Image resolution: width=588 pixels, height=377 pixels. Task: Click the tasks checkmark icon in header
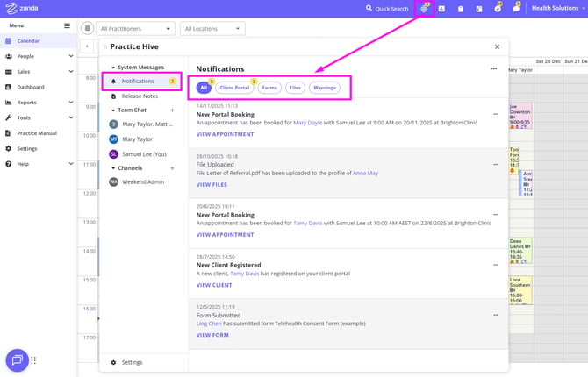pyautogui.click(x=498, y=9)
